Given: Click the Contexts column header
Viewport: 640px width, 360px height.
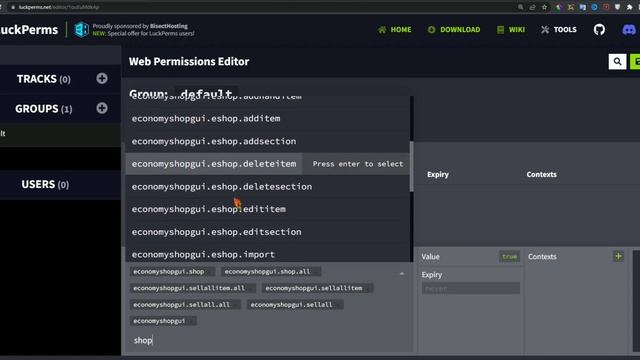Looking at the screenshot, I should pyautogui.click(x=541, y=174).
